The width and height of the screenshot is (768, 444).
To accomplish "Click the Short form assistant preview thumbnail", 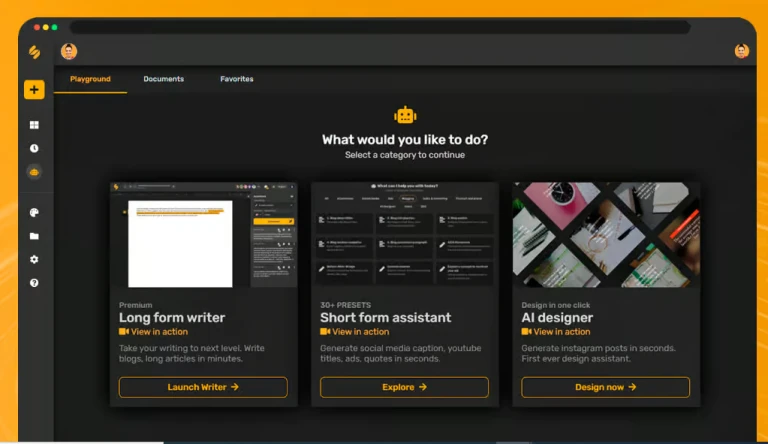I will (x=404, y=235).
